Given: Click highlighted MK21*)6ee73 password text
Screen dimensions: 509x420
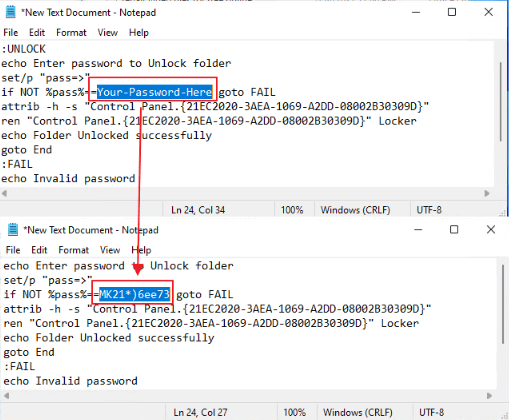Looking at the screenshot, I should coord(135,294).
